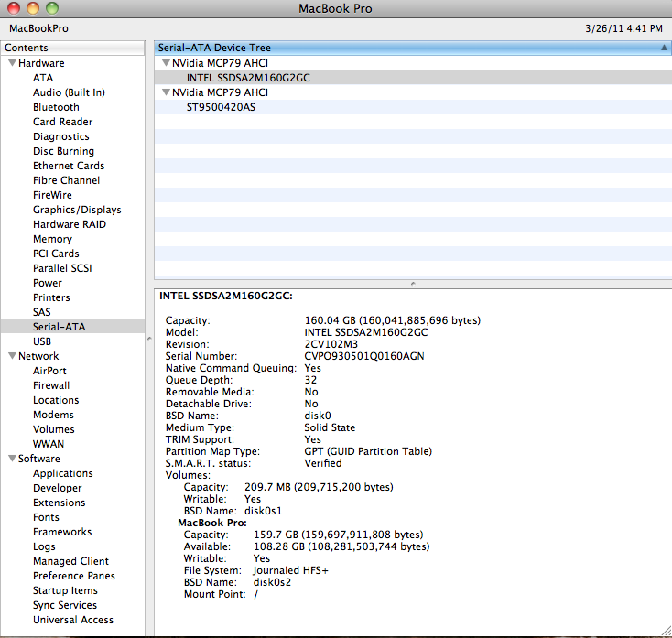Screen dimensions: 672x638
Task: Collapse the Hardware section triangle
Action: (12, 63)
